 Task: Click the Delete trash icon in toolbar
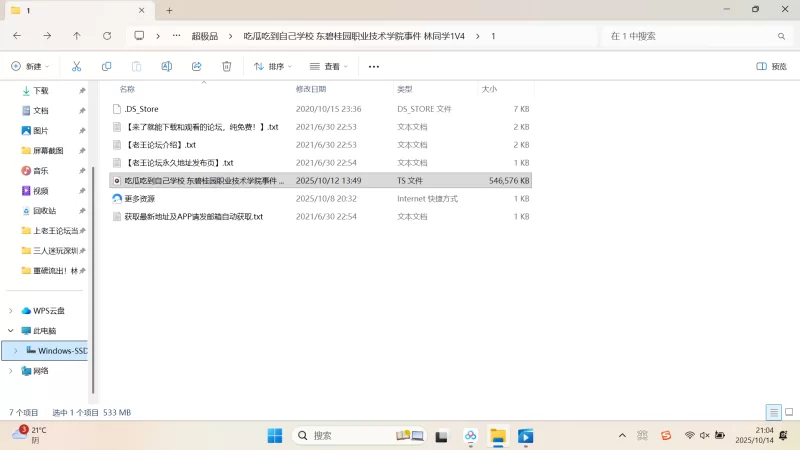point(226,66)
